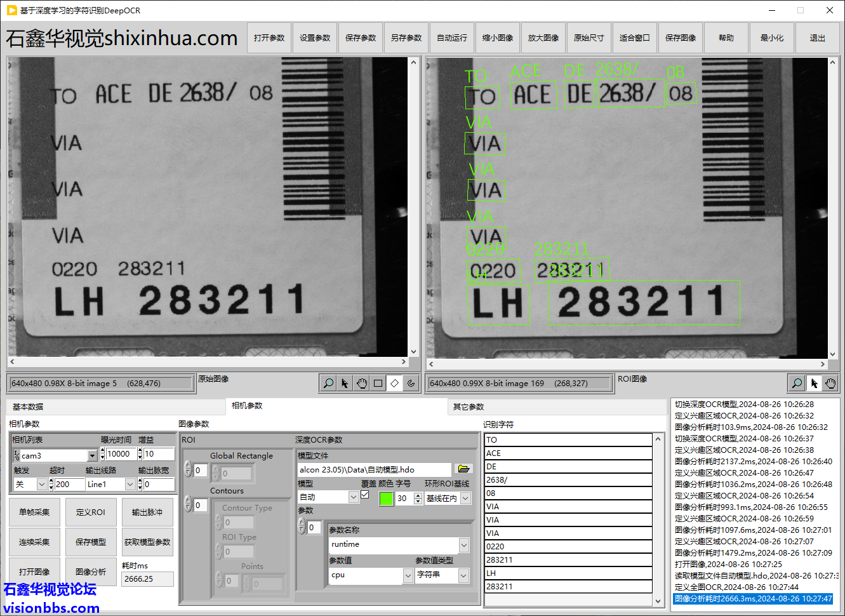Open the 模型 dropdown showing 自动
Screen dimensions: 845x616
click(354, 498)
